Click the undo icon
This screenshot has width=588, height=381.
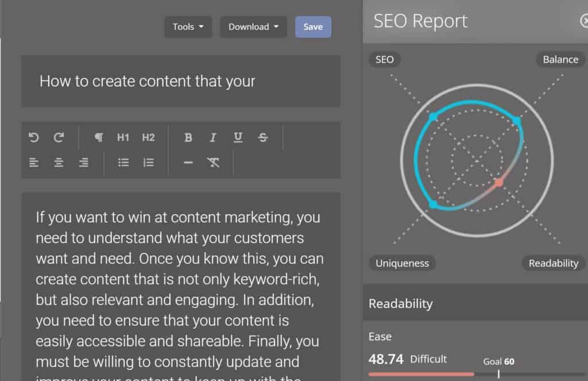pos(34,137)
